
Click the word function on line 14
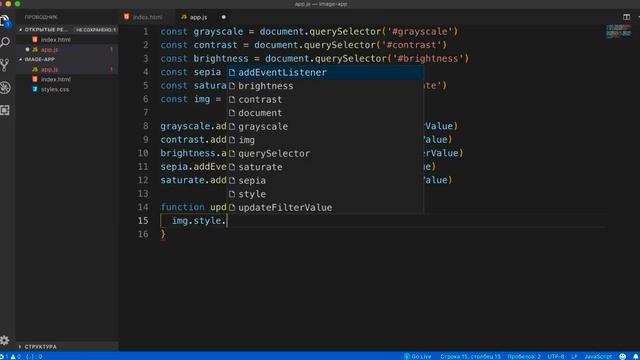(x=182, y=207)
